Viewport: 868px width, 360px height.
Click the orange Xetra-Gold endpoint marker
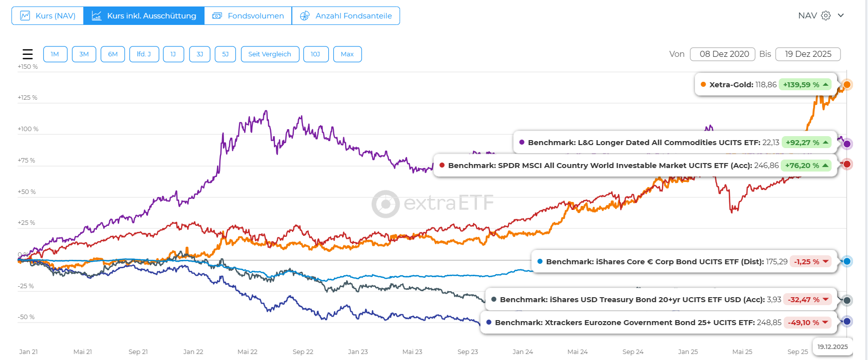847,84
